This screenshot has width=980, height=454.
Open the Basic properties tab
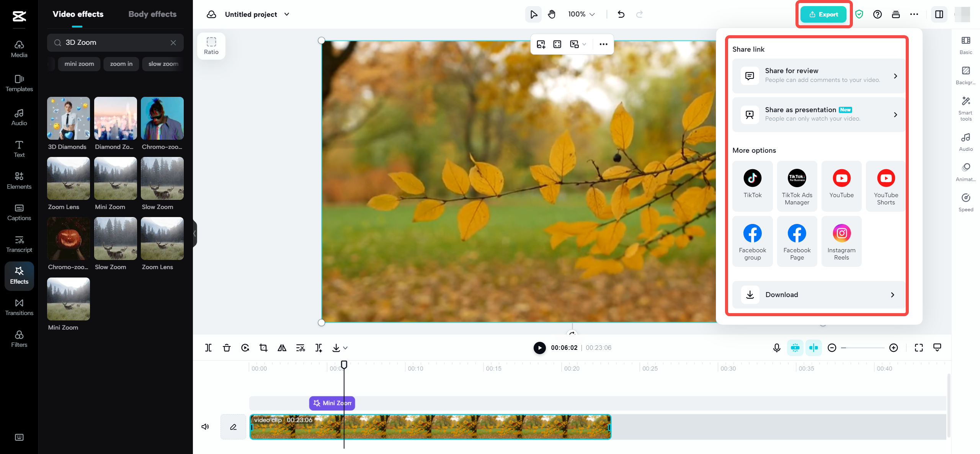pyautogui.click(x=966, y=45)
